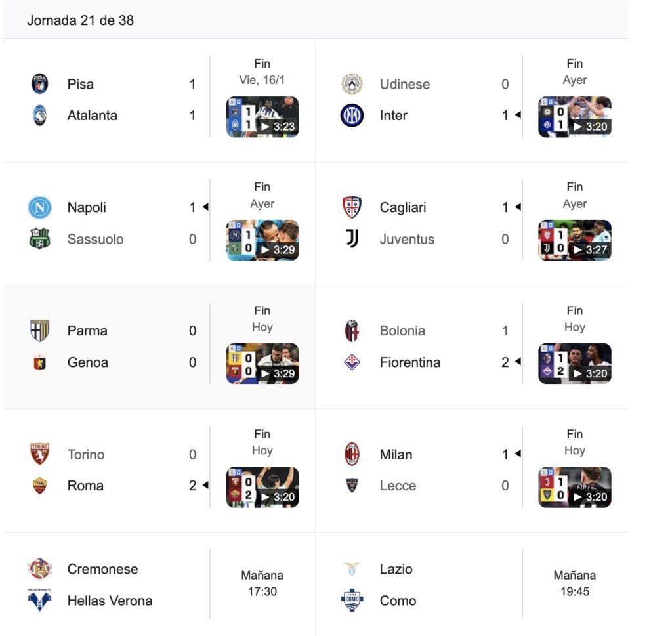672x636 pixels.
Task: Open the Parma vs Genoa match
Action: (x=131, y=347)
